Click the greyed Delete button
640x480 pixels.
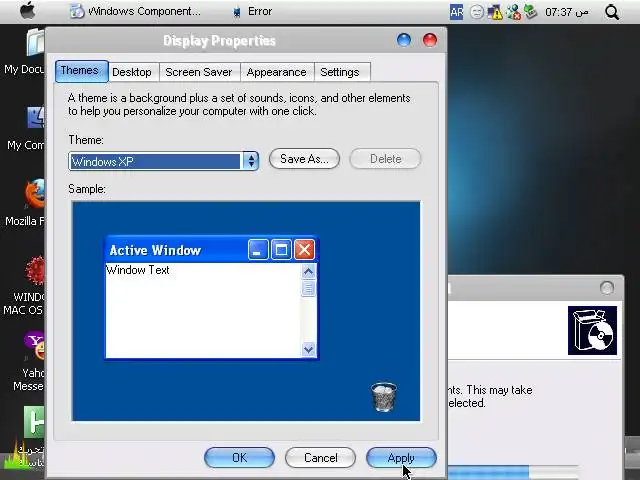[385, 158]
